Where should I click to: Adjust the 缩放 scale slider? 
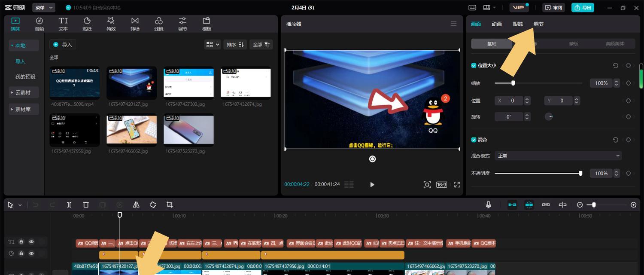tap(538, 83)
